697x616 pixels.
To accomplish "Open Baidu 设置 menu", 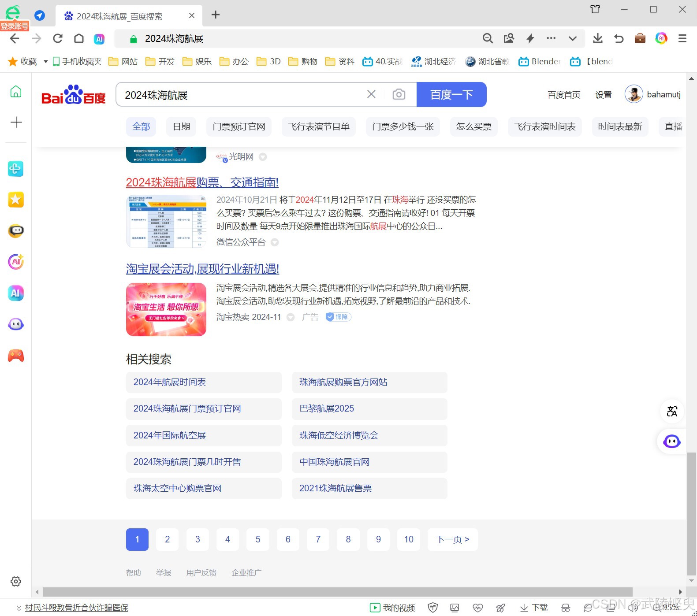I will pyautogui.click(x=604, y=95).
